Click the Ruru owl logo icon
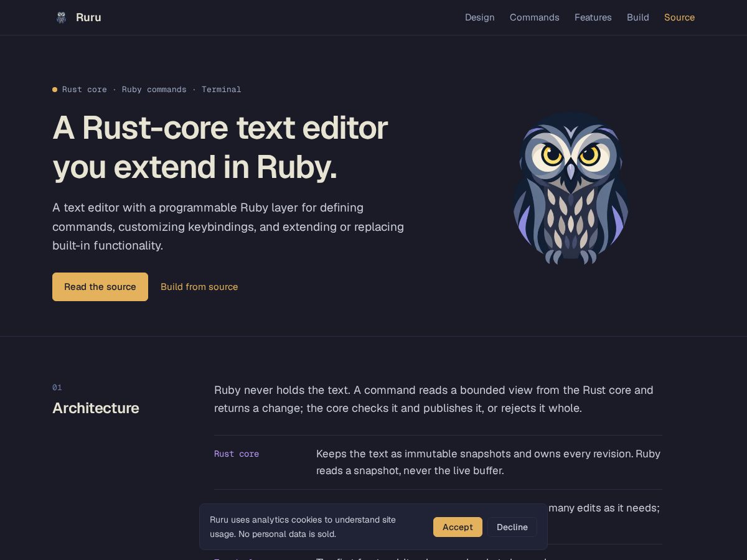The image size is (747, 560). (x=61, y=17)
